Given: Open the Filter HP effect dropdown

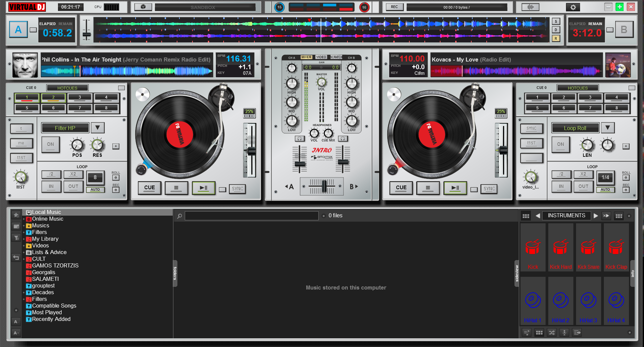Looking at the screenshot, I should coord(97,128).
